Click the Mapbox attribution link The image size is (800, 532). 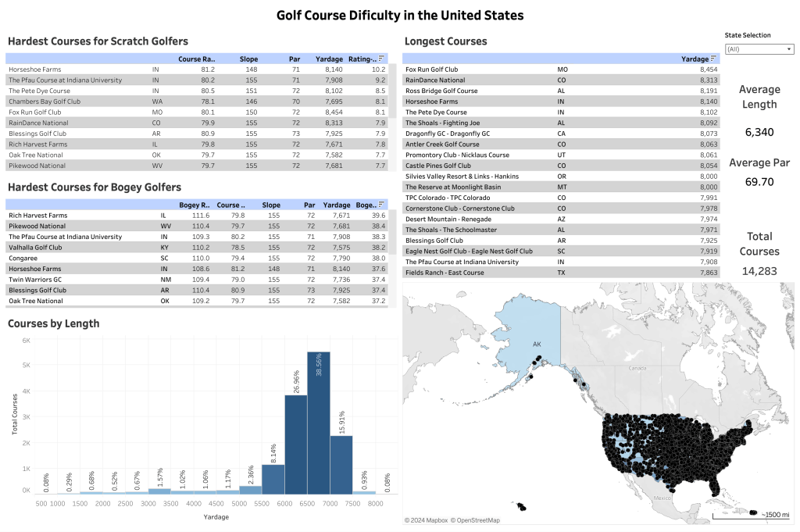click(x=427, y=520)
